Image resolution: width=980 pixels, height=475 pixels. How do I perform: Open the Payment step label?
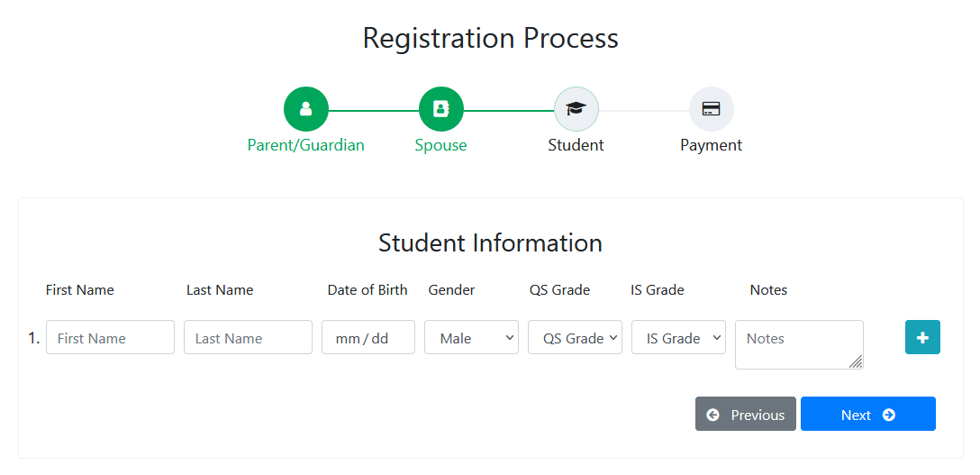[712, 145]
